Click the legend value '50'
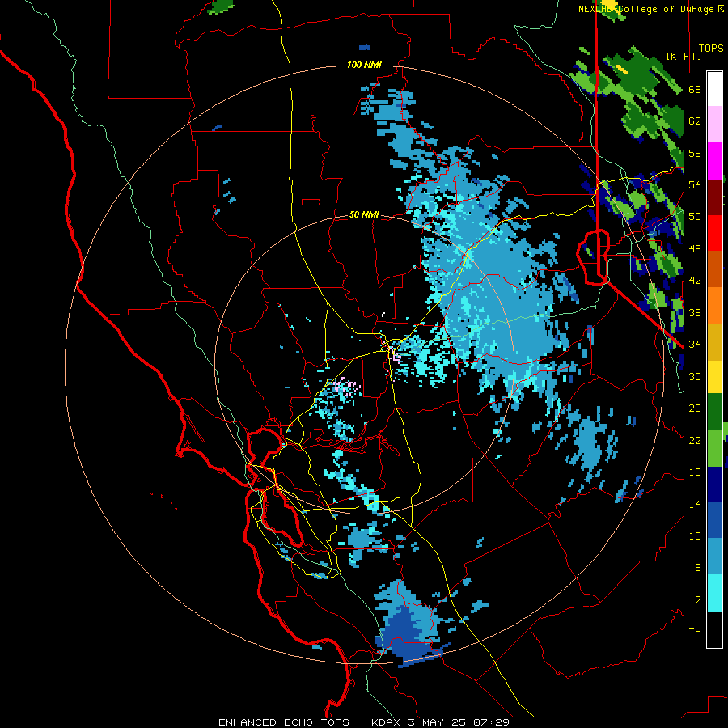This screenshot has height=728, width=728. point(695,217)
